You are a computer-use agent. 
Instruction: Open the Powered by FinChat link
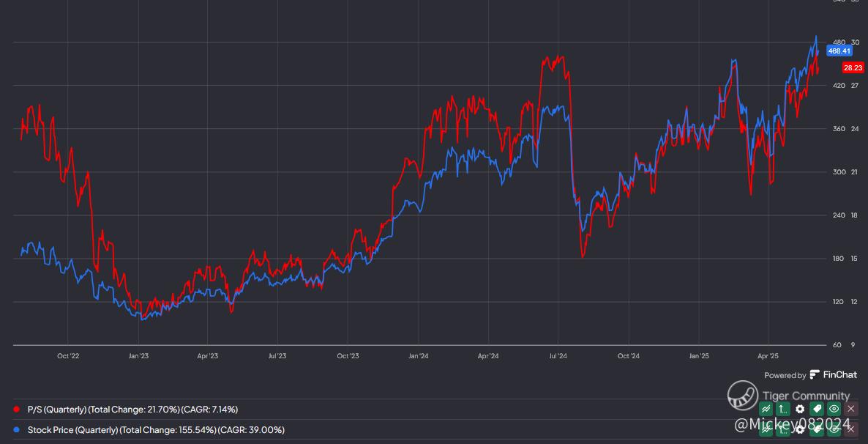[x=810, y=375]
